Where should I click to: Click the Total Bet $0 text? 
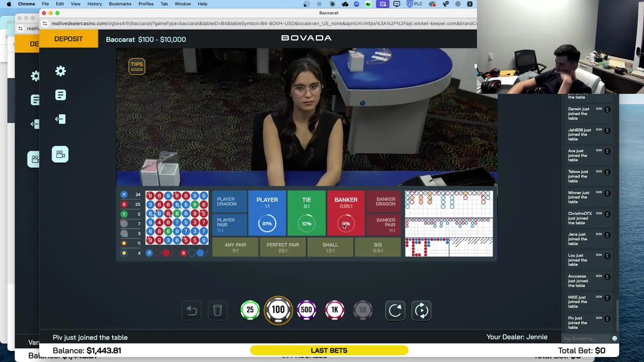tap(582, 350)
